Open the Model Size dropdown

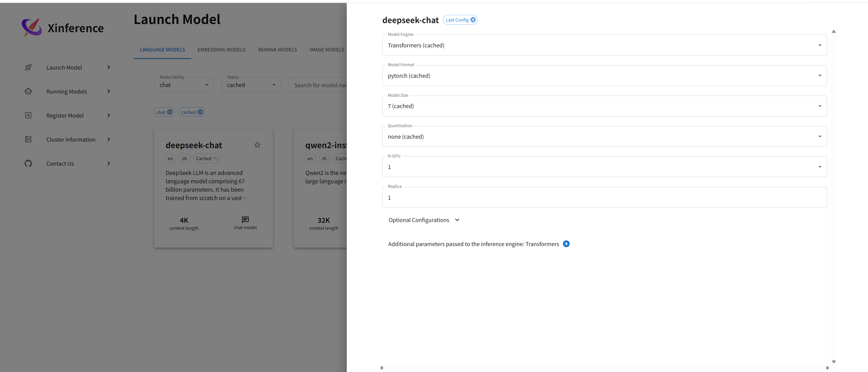tap(604, 106)
